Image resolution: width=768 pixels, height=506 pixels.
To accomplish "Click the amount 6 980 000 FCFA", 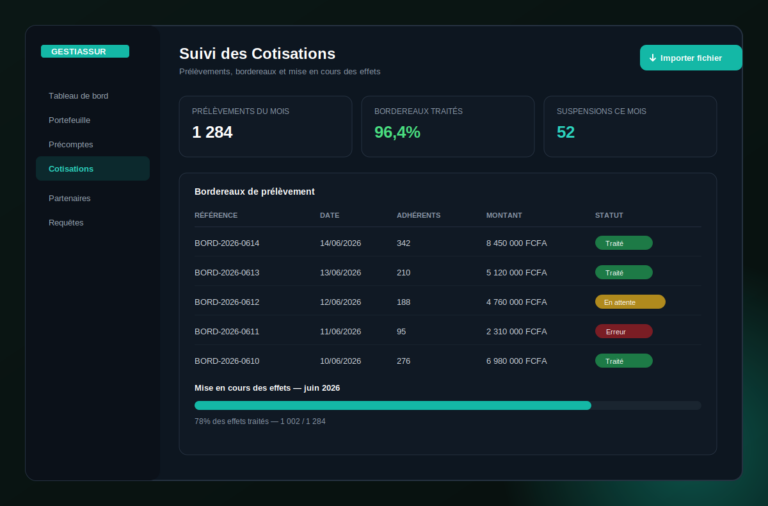I will [516, 361].
